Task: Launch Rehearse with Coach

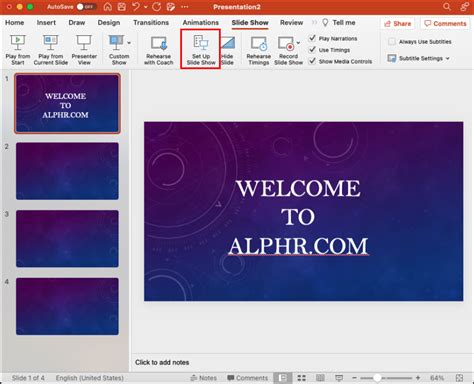Action: point(159,43)
